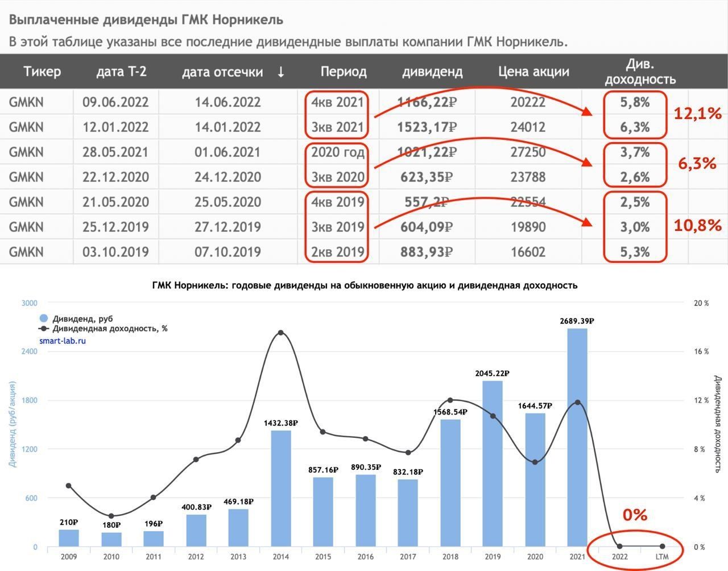This screenshot has width=728, height=571.
Task: Click the yield line point for LTM
Action: [662, 547]
